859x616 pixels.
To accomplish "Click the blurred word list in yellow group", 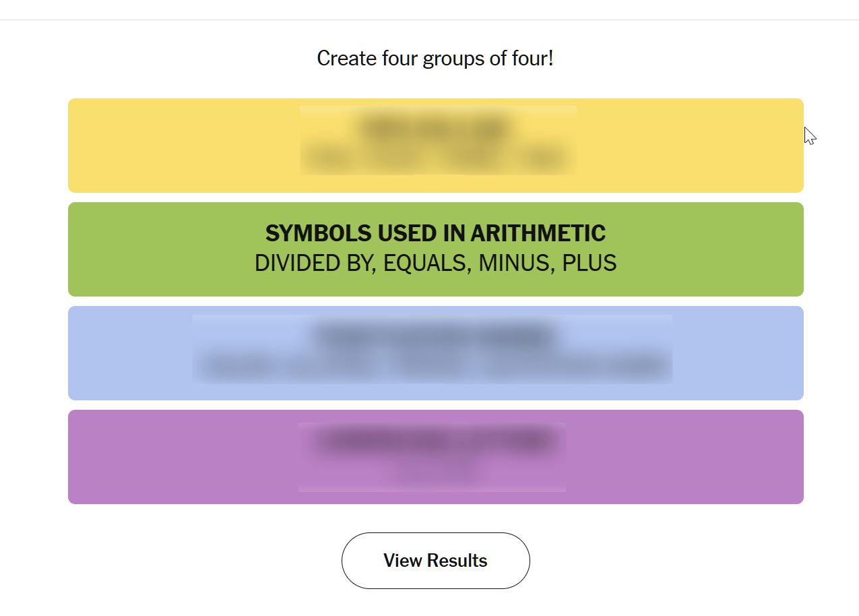I will 435,159.
